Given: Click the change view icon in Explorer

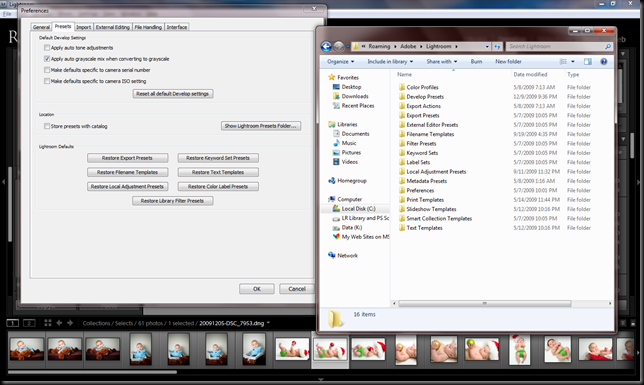Looking at the screenshot, I should pos(564,62).
